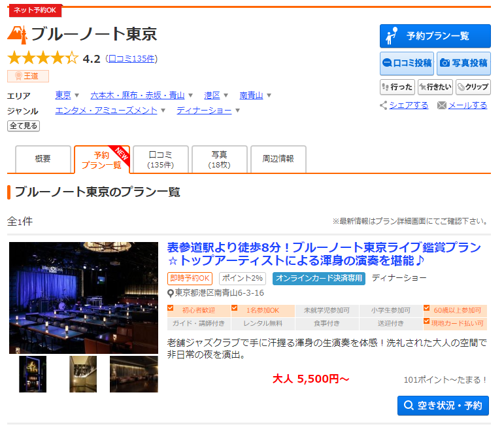Toggle the 60歳以上参加可 checkbox
The height and width of the screenshot is (435, 504).
pos(426,308)
